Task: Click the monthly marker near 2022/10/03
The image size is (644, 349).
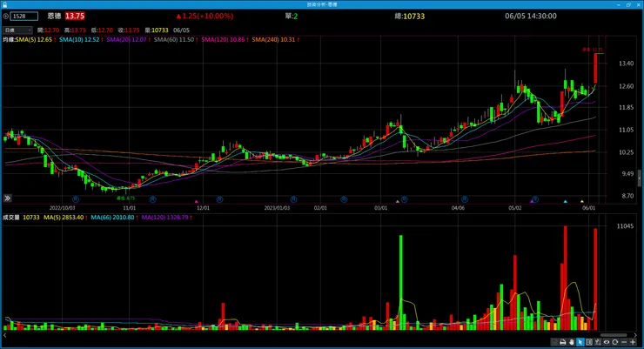Action: pos(75,199)
